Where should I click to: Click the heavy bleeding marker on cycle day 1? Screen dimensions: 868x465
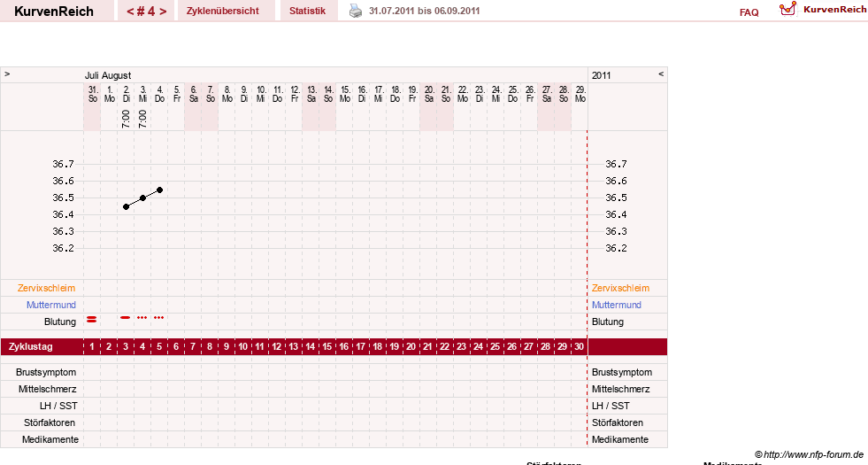92,319
